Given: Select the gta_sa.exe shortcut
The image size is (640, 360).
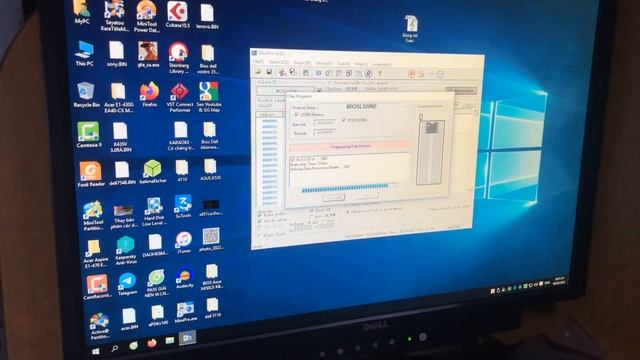Looking at the screenshot, I should (148, 55).
